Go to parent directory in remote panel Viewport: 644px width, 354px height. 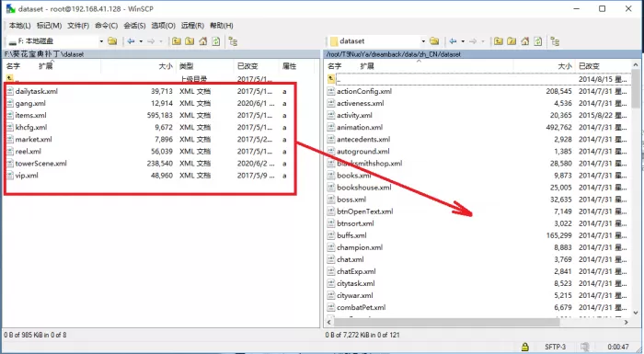499,41
